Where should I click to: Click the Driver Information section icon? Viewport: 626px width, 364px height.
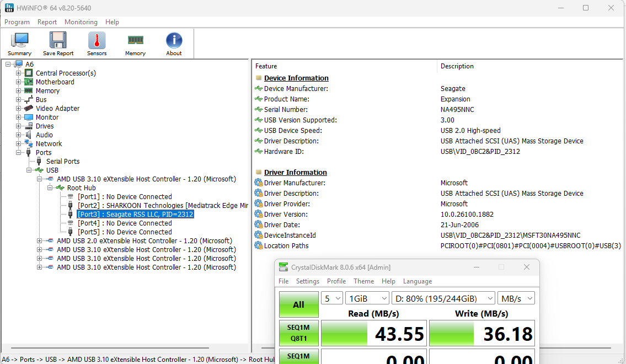coord(259,173)
